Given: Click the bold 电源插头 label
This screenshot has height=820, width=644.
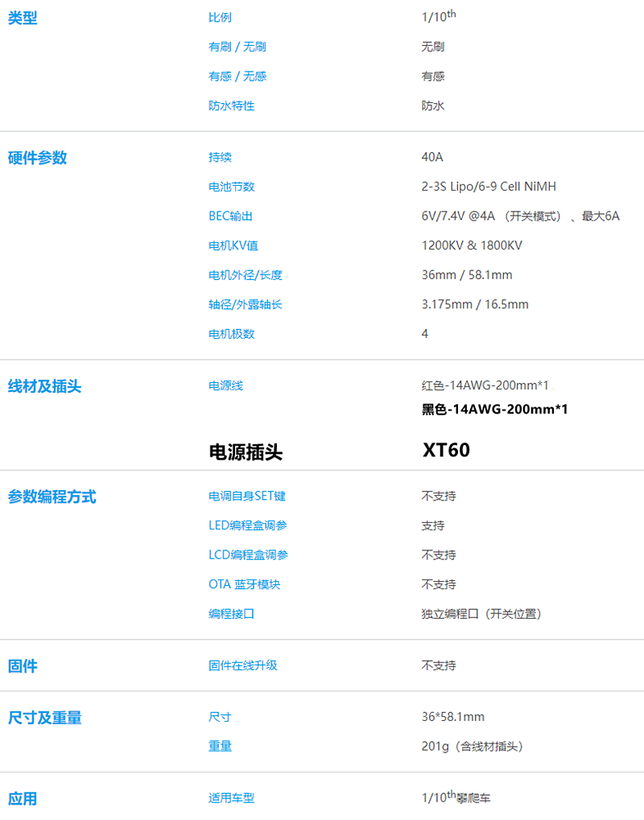Looking at the screenshot, I should click(x=246, y=452).
